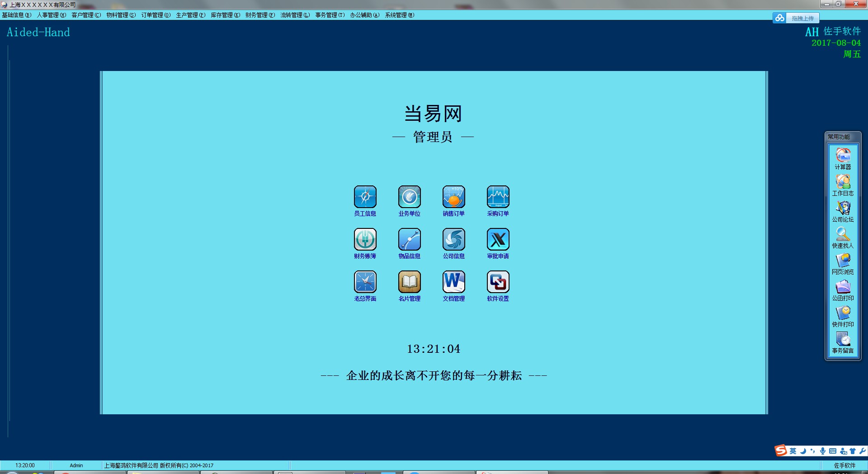868x474 pixels.
Task: Open the 人事管理 (HR Management) menu
Action: [51, 15]
